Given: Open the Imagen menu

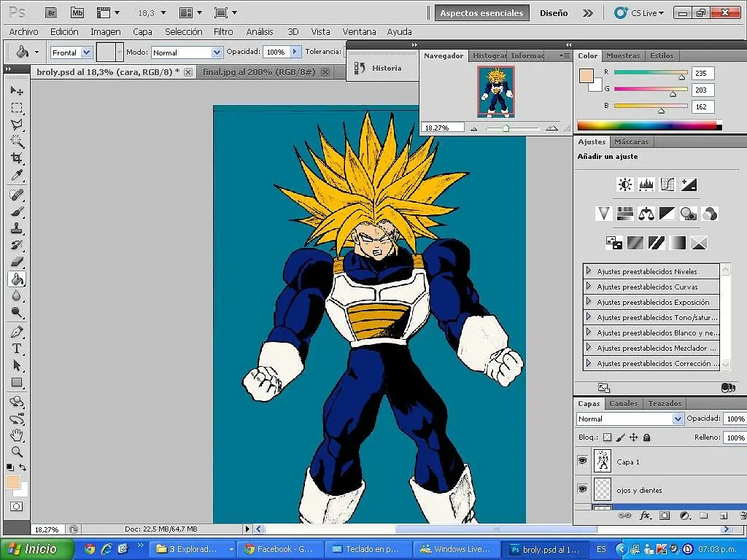Looking at the screenshot, I should click(x=105, y=31).
